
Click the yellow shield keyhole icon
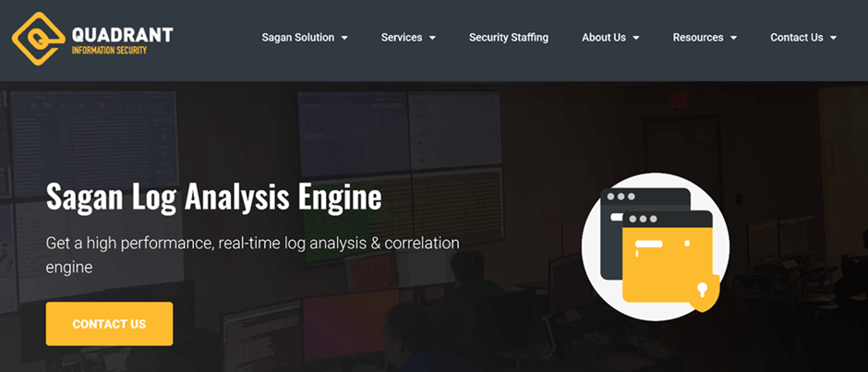point(703,293)
